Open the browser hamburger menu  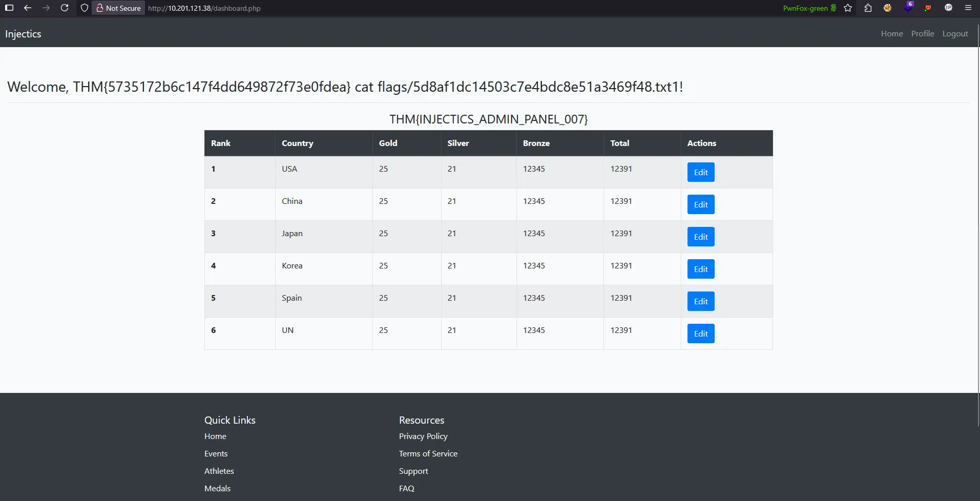point(968,8)
